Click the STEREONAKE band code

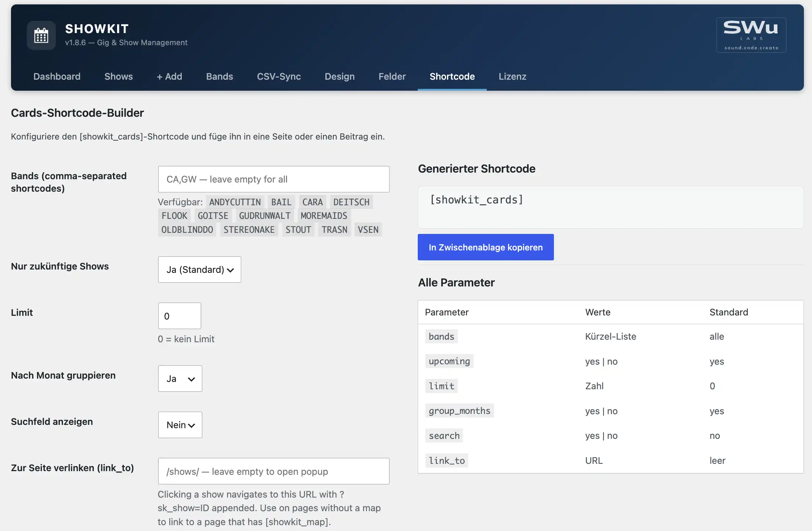(x=249, y=230)
